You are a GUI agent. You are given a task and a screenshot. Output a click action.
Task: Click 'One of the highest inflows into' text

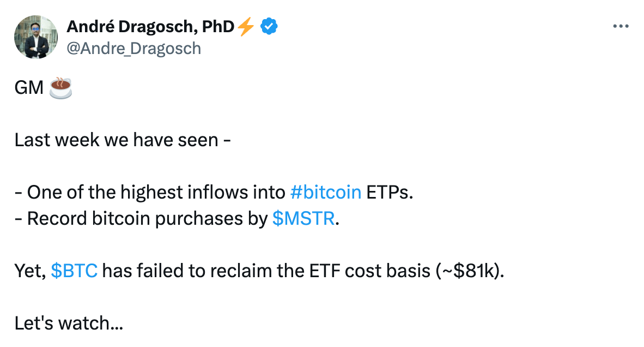tap(155, 192)
